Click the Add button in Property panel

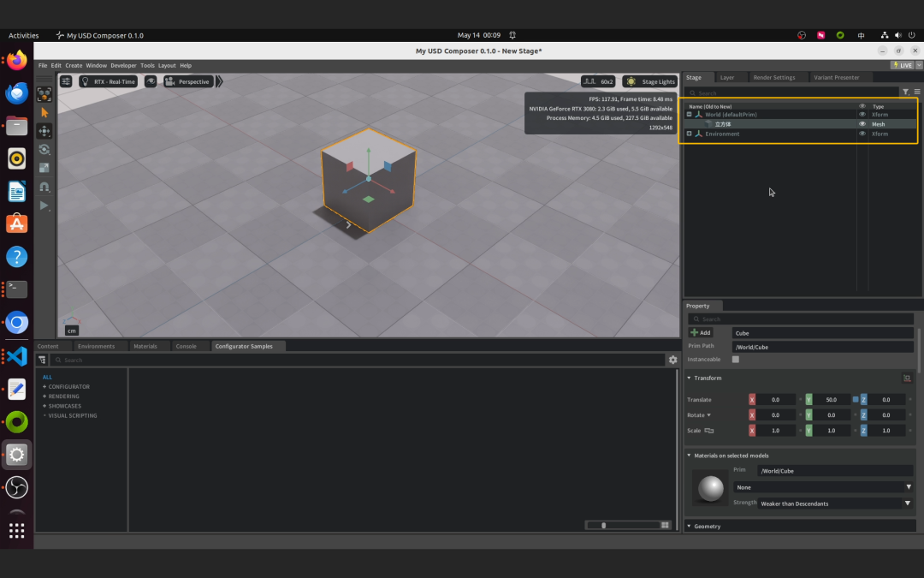701,332
